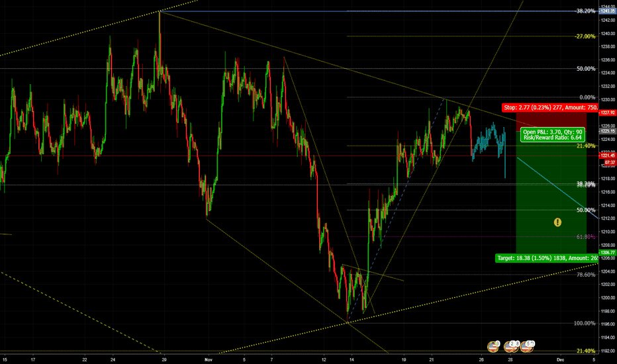Click the 1194.00 price axis value
The height and width of the screenshot is (364, 617).
coord(608,338)
